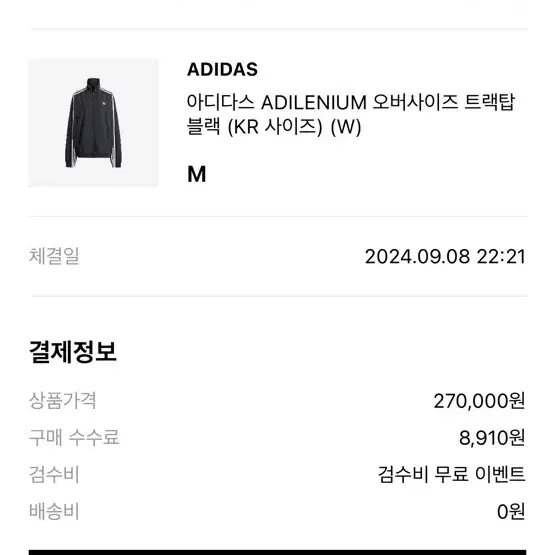The height and width of the screenshot is (555, 555).
Task: Click the 검수비 label
Action: point(54,474)
